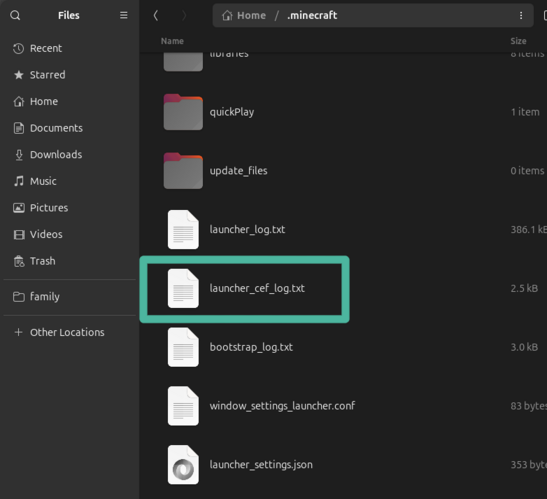Click the launcher_settings.json name
Screen dimensions: 547x499
point(261,465)
